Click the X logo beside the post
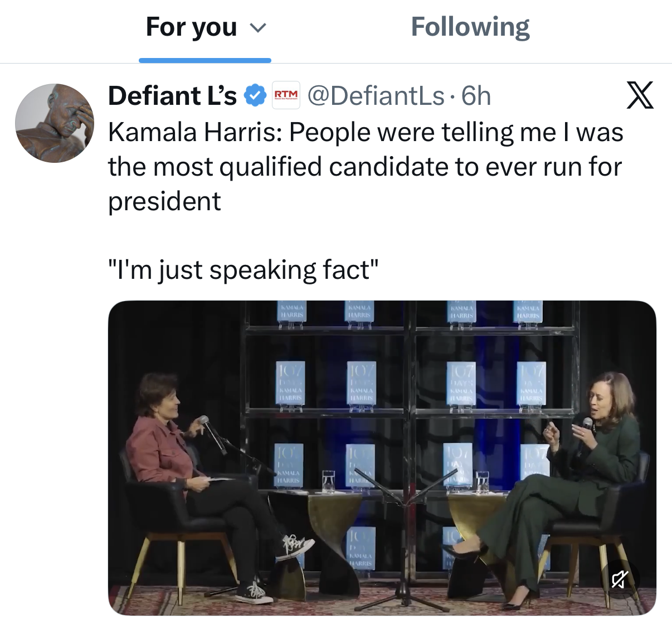The height and width of the screenshot is (619, 672). (640, 95)
